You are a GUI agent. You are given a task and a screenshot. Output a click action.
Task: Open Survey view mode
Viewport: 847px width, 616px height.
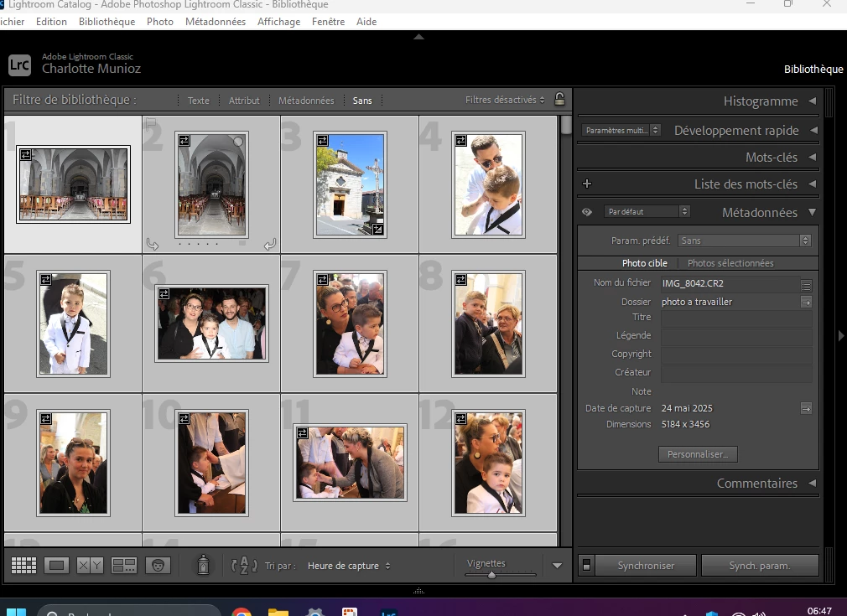click(124, 565)
